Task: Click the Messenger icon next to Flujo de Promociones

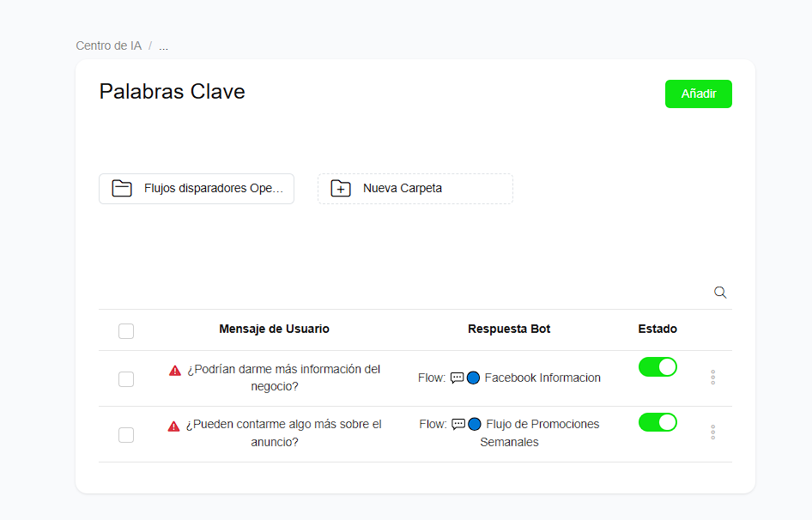Action: point(473,423)
